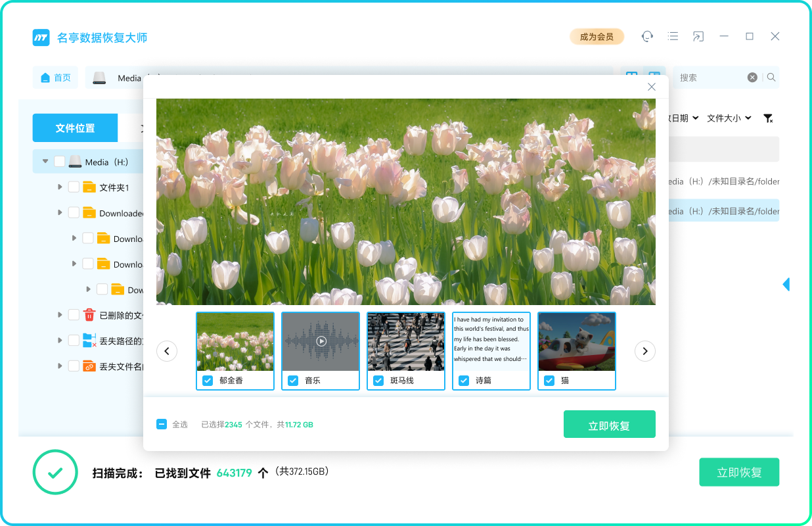Click the magnifier search icon
812x526 pixels.
click(x=771, y=78)
